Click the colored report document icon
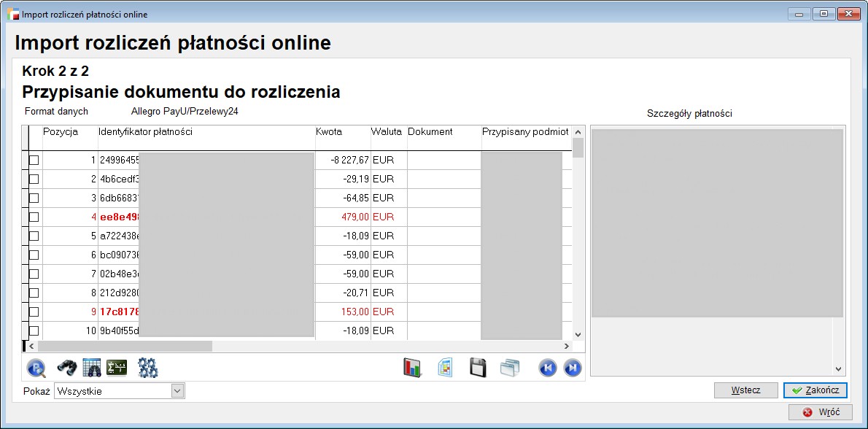The image size is (868, 429). tap(445, 368)
